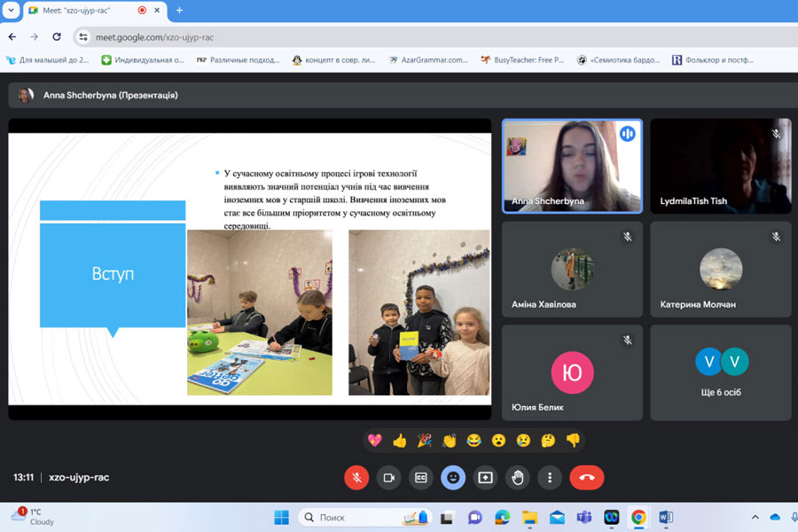
Task: Open the tab search dropdown arrow
Action: point(11,10)
